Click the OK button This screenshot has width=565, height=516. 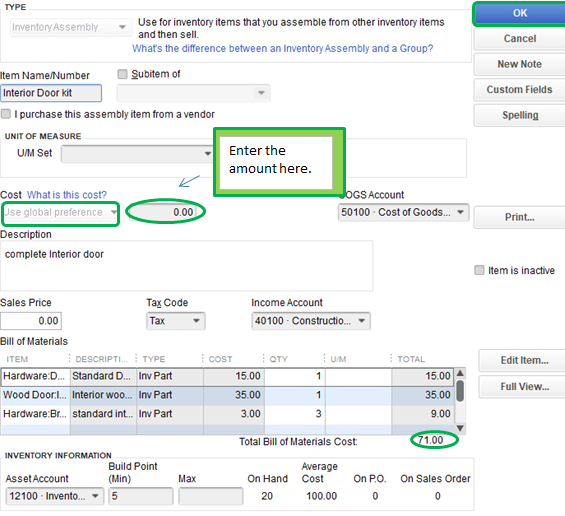click(x=520, y=13)
